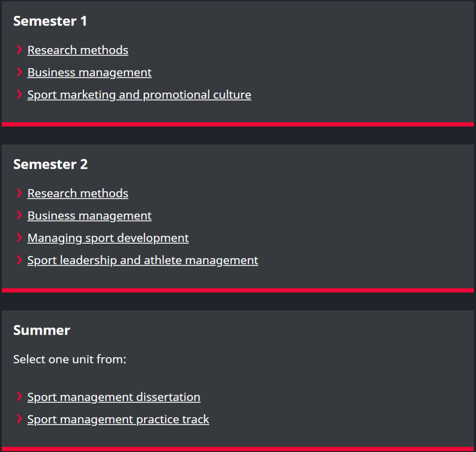Open Business management link under Semester 1
This screenshot has width=476, height=452.
89,73
